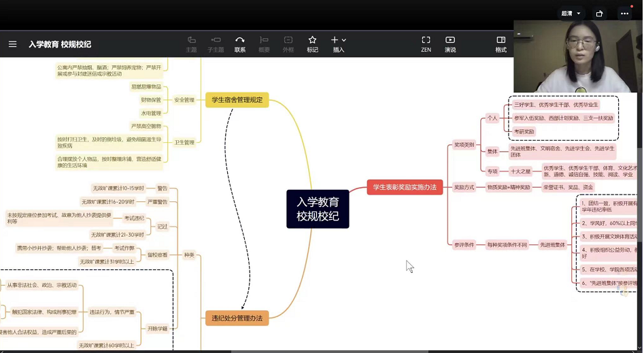This screenshot has height=353, width=644.
Task: Click the 主题 (Topic) toolbar icon
Action: pos(191,44)
